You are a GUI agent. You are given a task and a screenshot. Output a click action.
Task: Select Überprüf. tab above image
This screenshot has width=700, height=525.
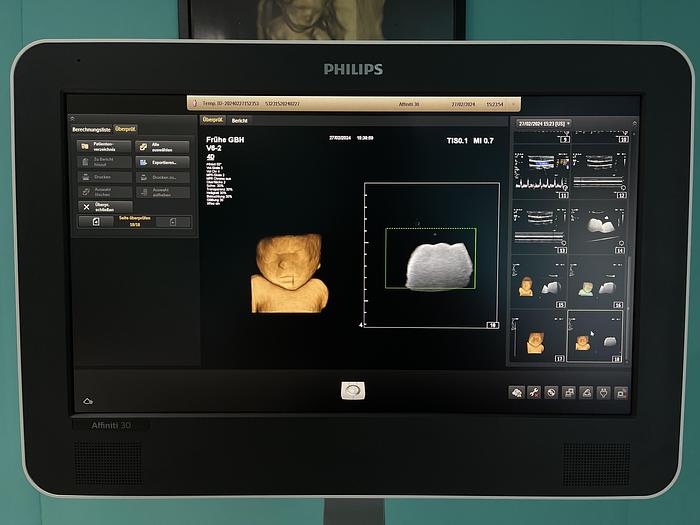coord(213,120)
